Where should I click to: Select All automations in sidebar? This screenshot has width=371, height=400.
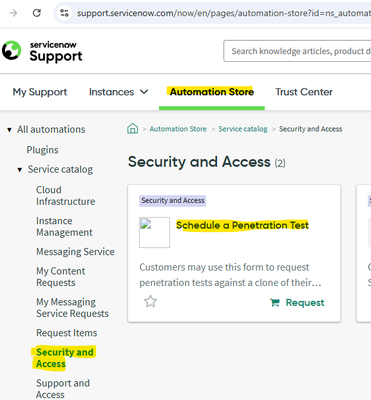(x=51, y=129)
